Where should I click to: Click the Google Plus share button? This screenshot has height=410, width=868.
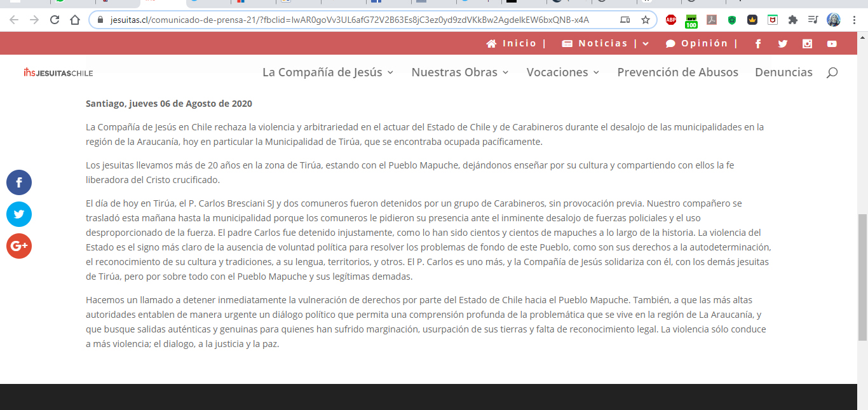coord(19,246)
